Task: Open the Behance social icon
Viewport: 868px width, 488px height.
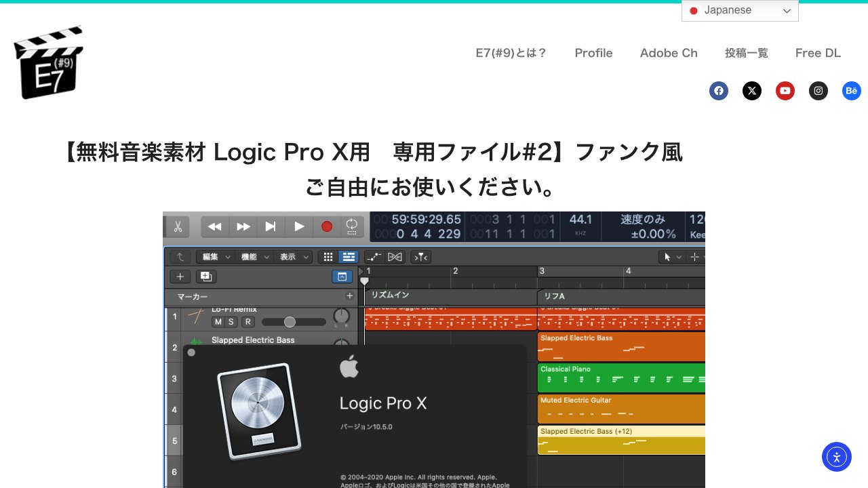Action: [852, 91]
